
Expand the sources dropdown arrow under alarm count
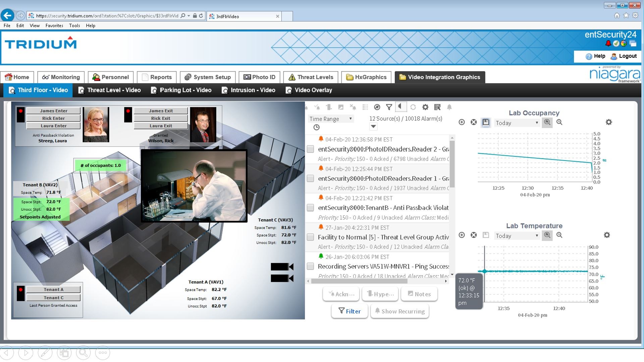(373, 127)
